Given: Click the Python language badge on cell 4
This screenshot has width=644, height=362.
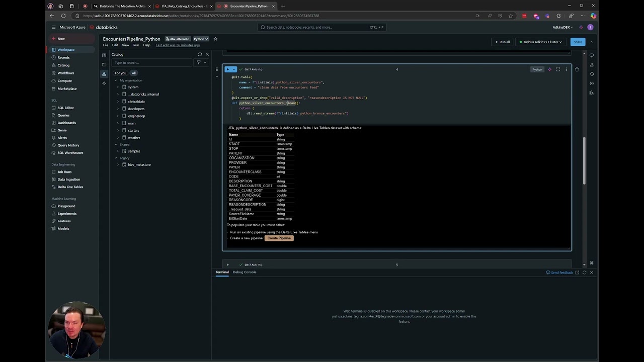Looking at the screenshot, I should pyautogui.click(x=537, y=69).
